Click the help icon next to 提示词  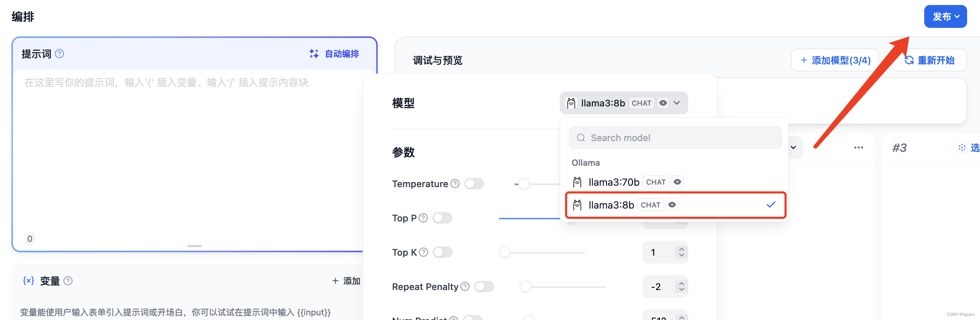(x=59, y=54)
